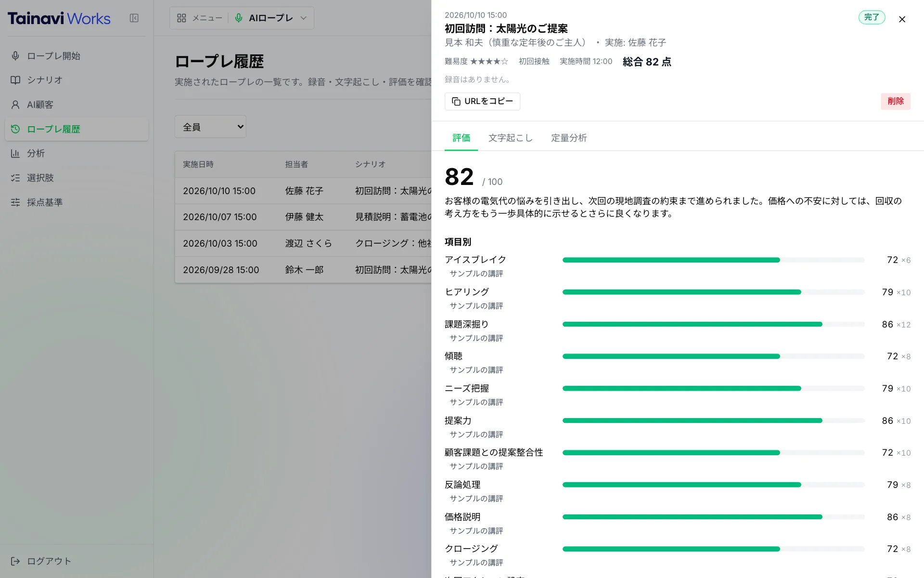
Task: Click the URLをコピー button
Action: coord(482,101)
